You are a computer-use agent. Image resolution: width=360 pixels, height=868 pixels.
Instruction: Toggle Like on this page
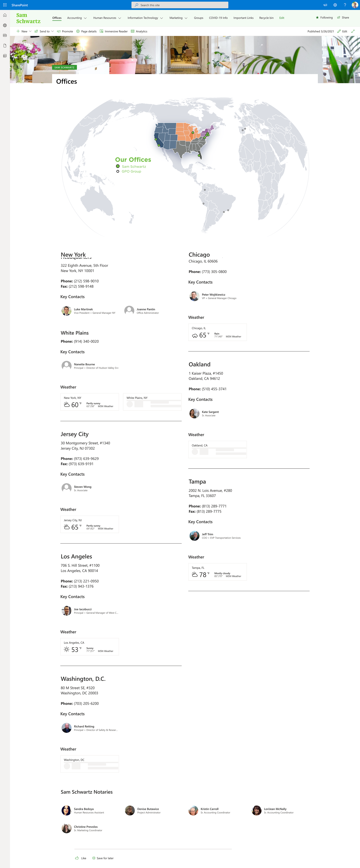click(81, 858)
